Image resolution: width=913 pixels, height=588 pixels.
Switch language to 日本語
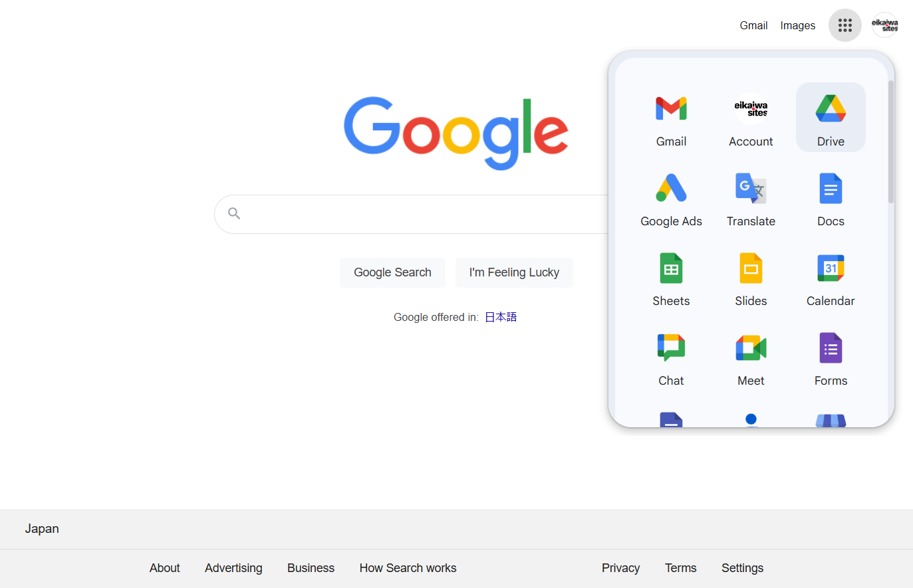click(x=501, y=317)
